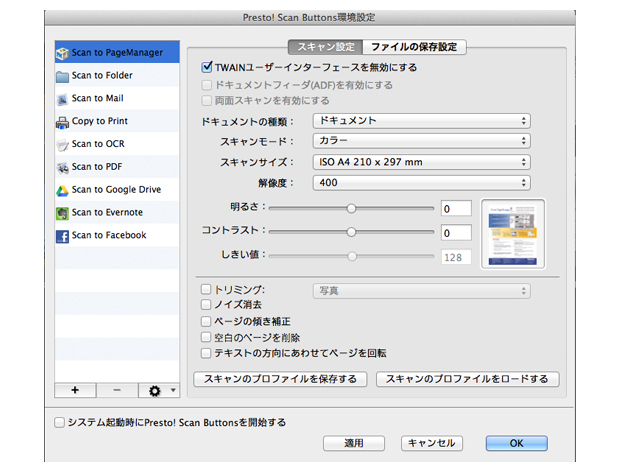This screenshot has height=468, width=620.
Task: Confirm with the OK button
Action: [516, 443]
